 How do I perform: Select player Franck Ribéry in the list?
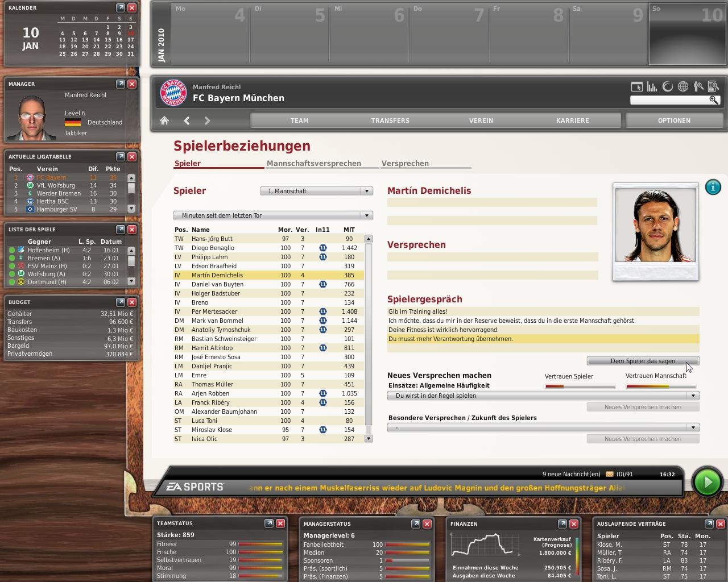268,402
